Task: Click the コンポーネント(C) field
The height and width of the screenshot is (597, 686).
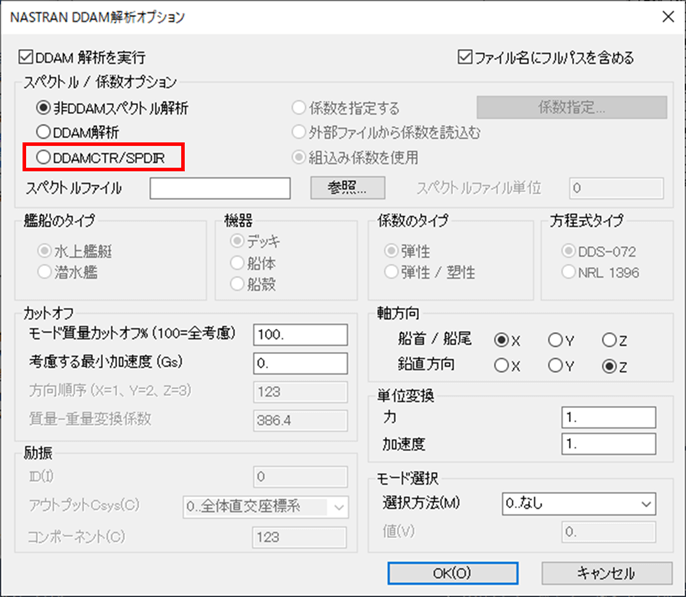Action: (x=299, y=537)
